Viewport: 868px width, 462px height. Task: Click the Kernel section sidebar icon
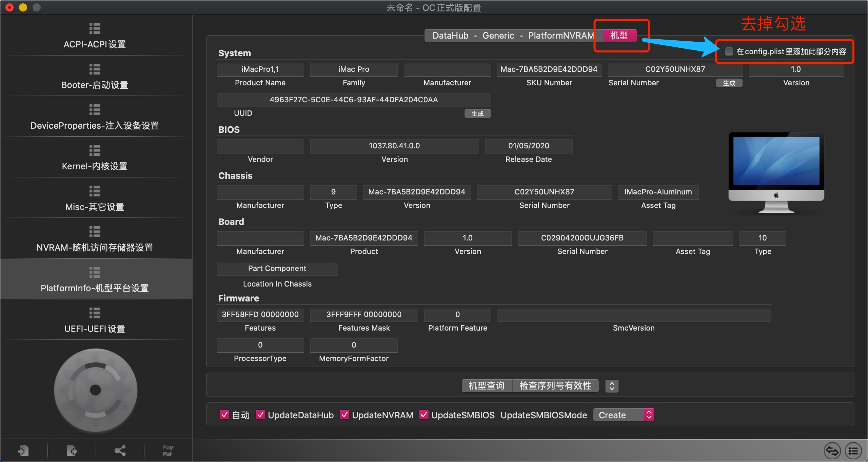(x=95, y=151)
